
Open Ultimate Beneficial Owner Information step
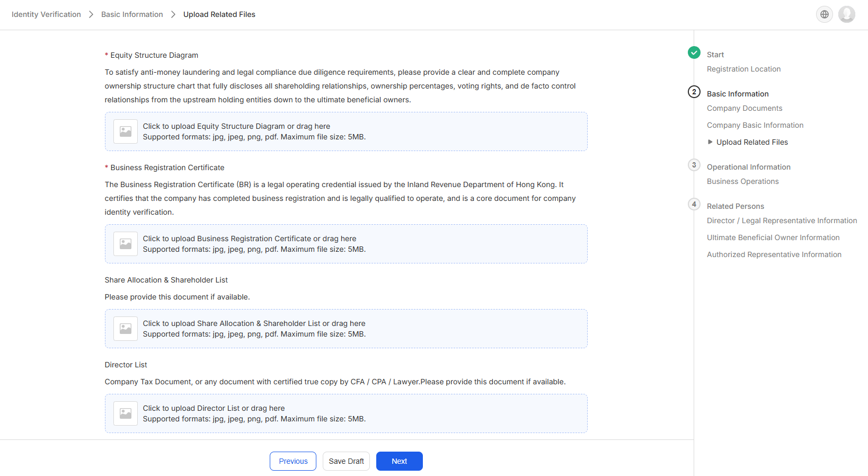pyautogui.click(x=773, y=237)
